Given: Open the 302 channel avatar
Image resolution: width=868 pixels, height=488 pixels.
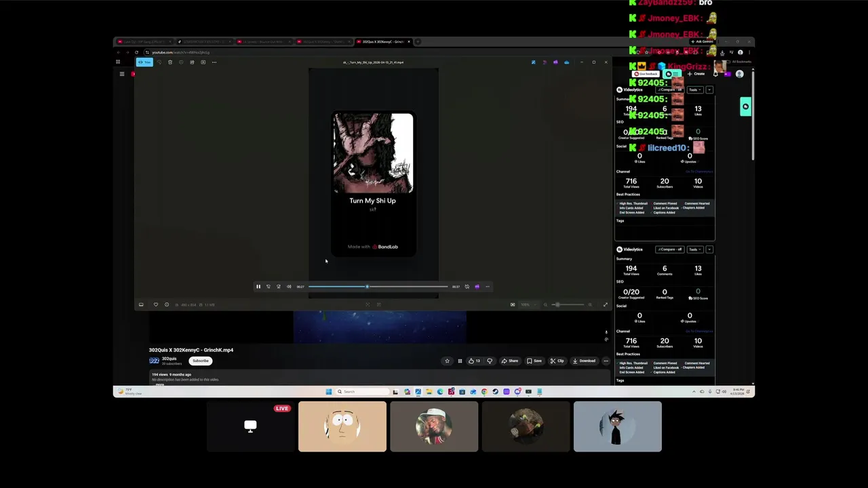Looking at the screenshot, I should click(154, 361).
